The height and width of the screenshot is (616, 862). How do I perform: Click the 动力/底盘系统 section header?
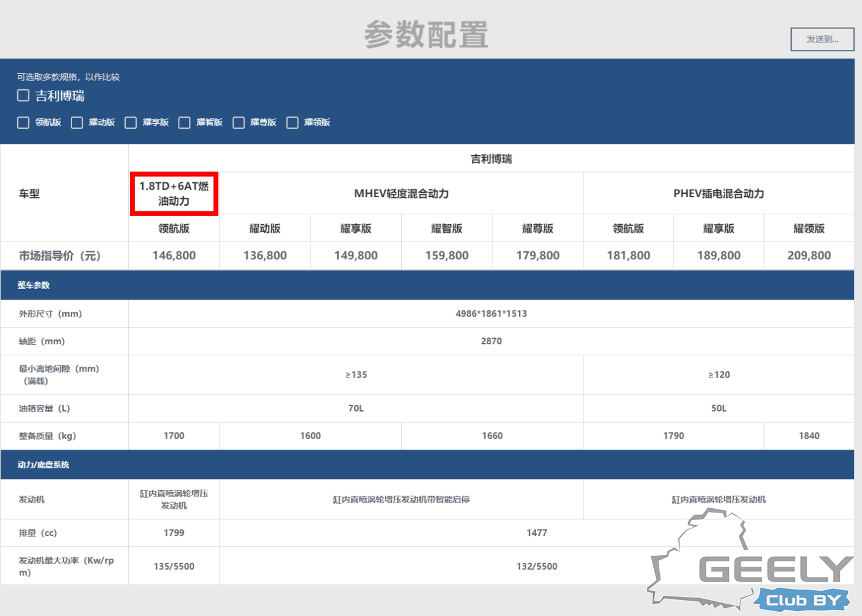point(43,464)
